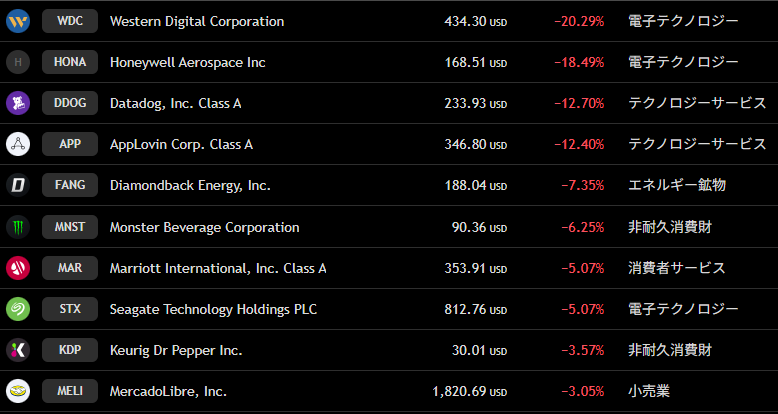Click the エネルギー鉱物 sector link
Image resolution: width=778 pixels, height=414 pixels.
(677, 185)
